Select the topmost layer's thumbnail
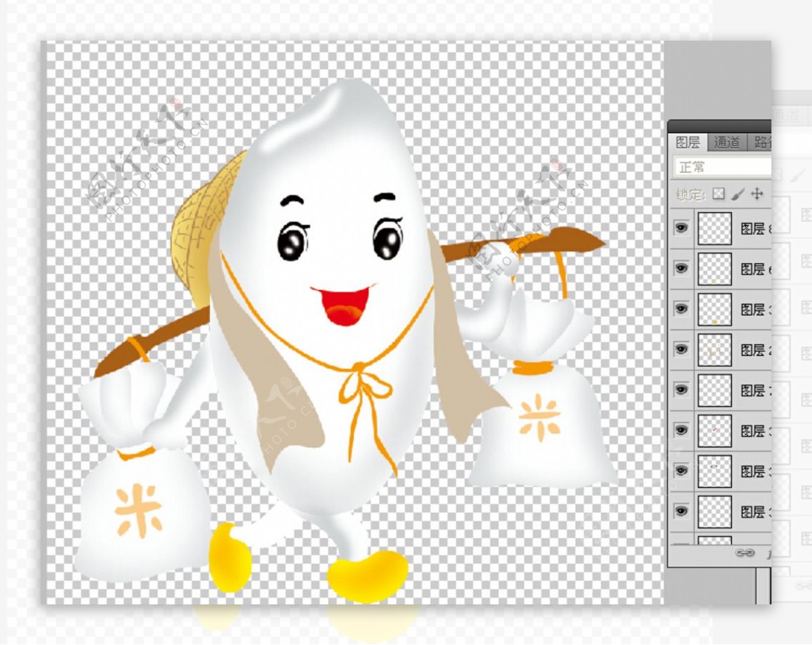This screenshot has height=645, width=812. click(715, 228)
